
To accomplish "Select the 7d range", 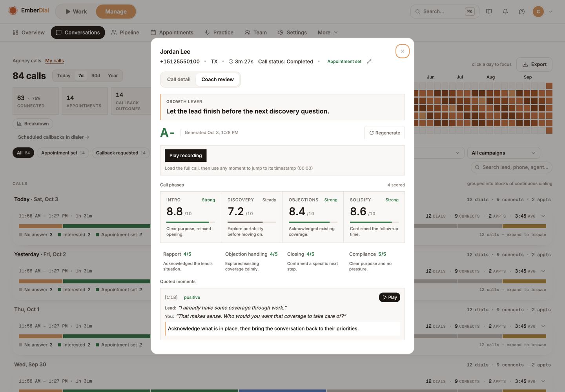I will point(81,76).
